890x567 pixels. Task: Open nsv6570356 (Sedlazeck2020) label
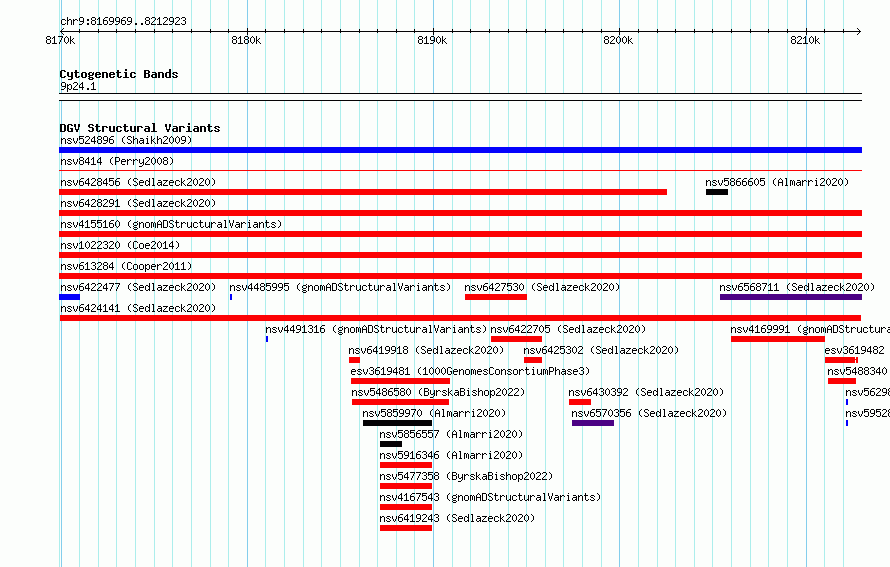click(x=649, y=413)
